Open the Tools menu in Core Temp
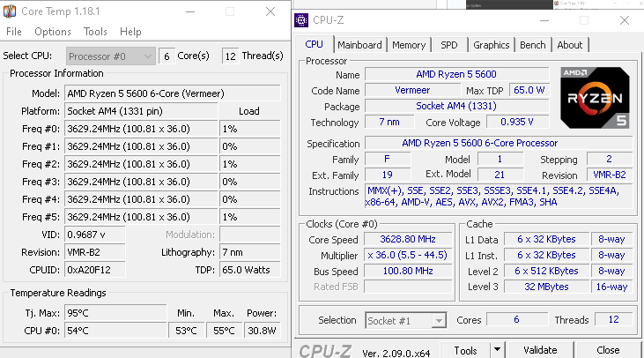The height and width of the screenshot is (358, 644). click(95, 32)
